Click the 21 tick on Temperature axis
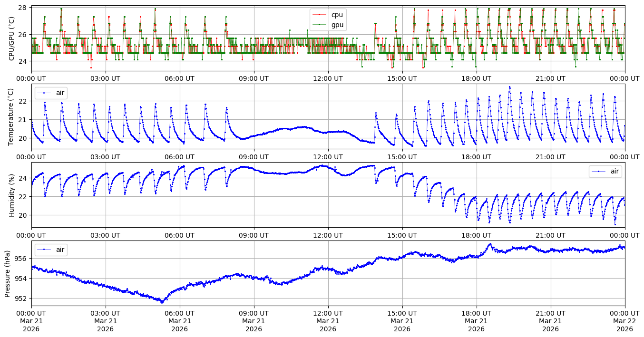Image resolution: width=644 pixels, height=337 pixels. click(23, 119)
